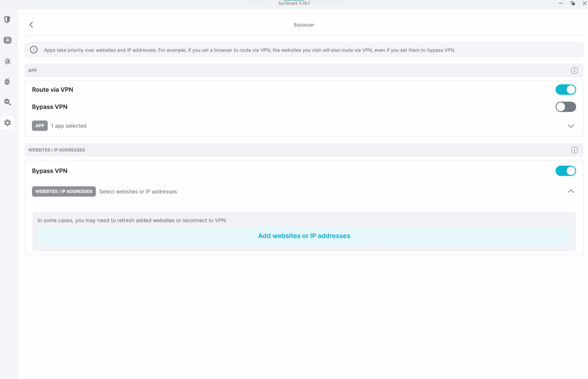Go back using the left arrow

click(31, 25)
